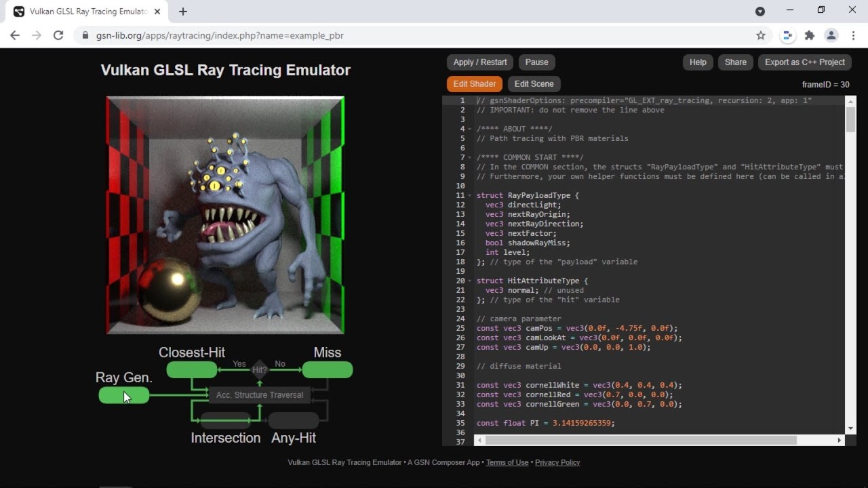Click the horizontal scrollbar left arrow
The height and width of the screenshot is (488, 868).
click(479, 440)
